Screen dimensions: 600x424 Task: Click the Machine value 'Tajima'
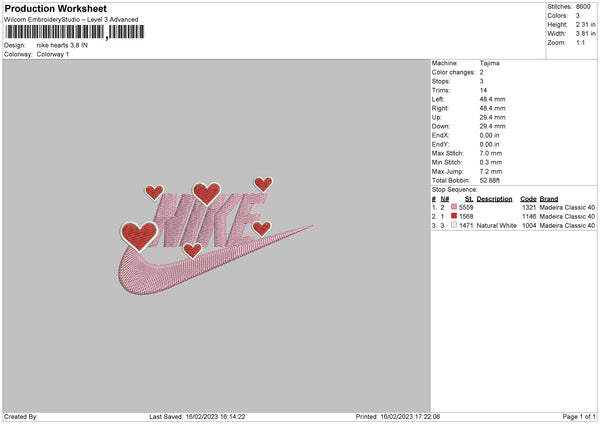click(x=489, y=63)
